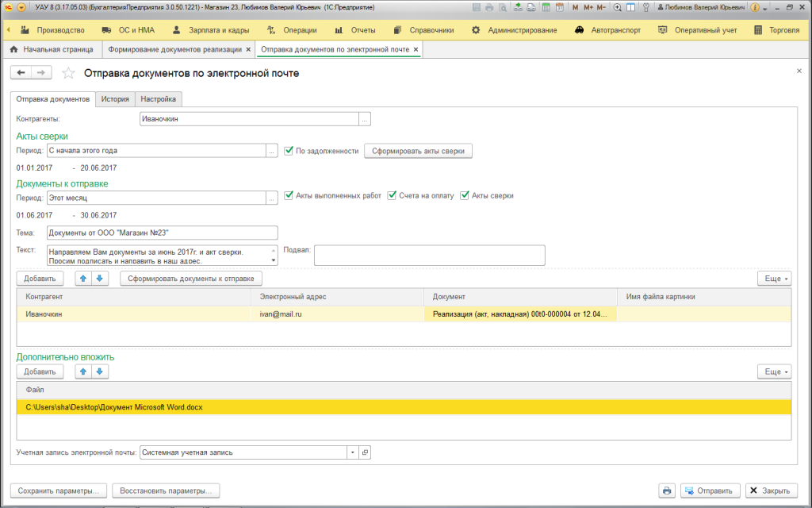Toggle По задолженности checkbox
The image size is (812, 508).
point(289,151)
